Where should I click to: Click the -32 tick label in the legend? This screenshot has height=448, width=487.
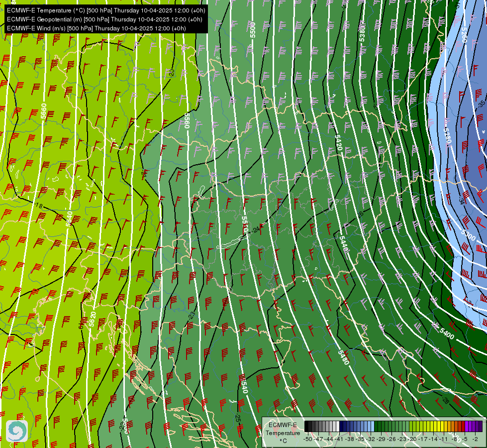pos(371,439)
